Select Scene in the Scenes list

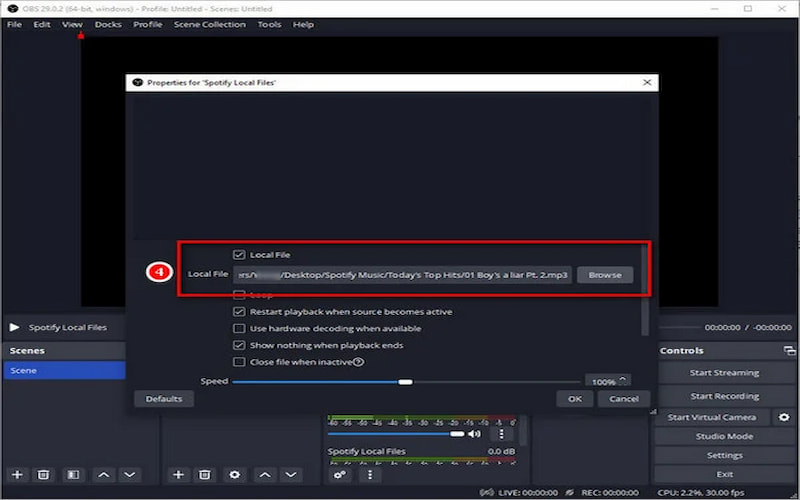(x=64, y=370)
